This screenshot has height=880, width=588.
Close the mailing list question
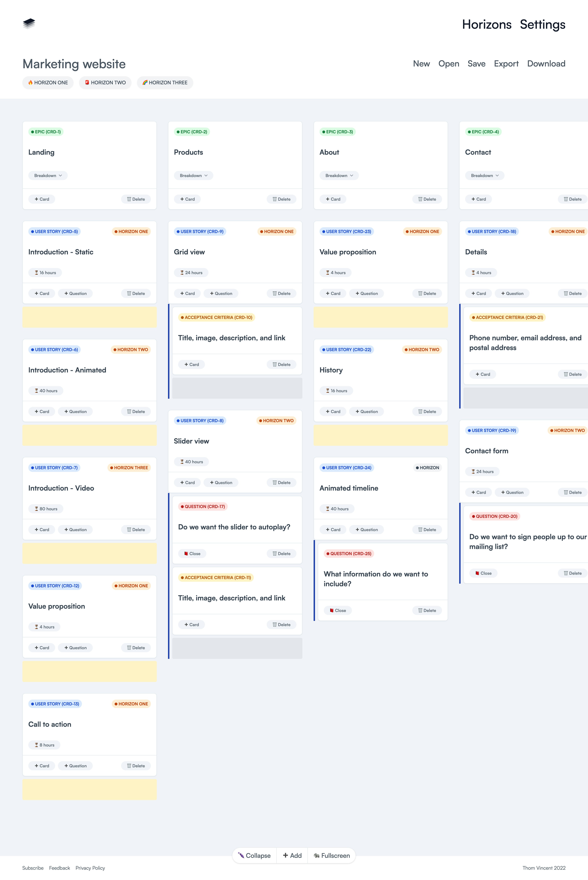[483, 573]
